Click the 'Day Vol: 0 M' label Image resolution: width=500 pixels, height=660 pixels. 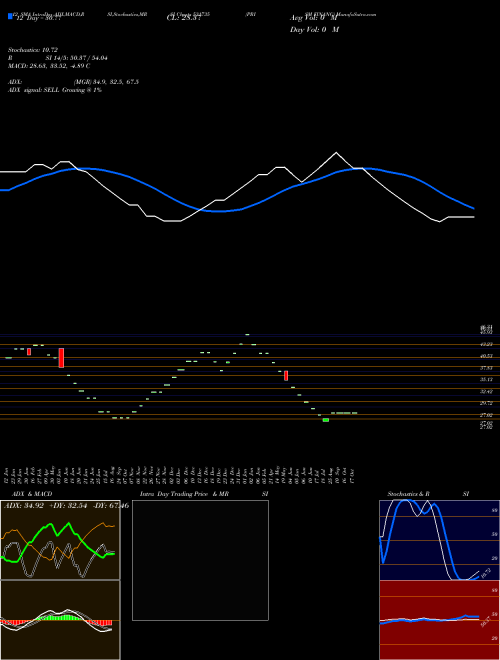(x=314, y=29)
